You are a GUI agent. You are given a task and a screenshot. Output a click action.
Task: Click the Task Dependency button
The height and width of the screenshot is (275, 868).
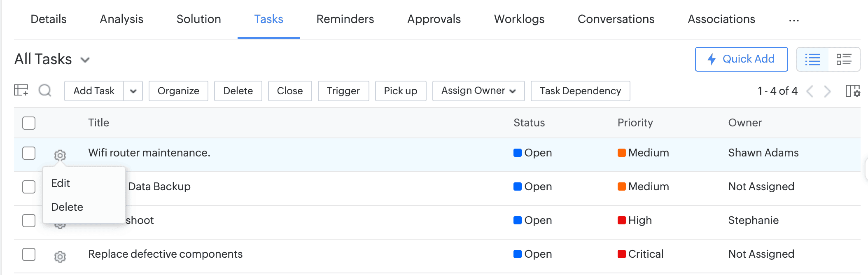tap(580, 91)
